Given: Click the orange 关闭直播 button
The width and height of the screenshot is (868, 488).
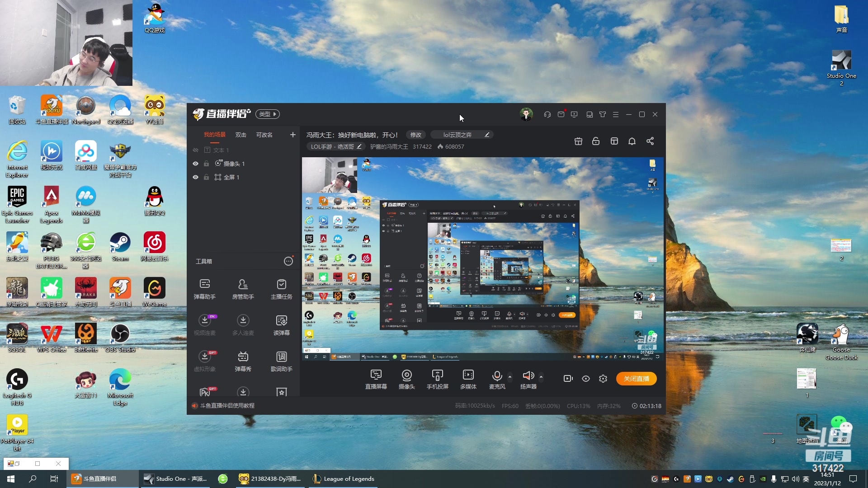Looking at the screenshot, I should click(x=636, y=379).
